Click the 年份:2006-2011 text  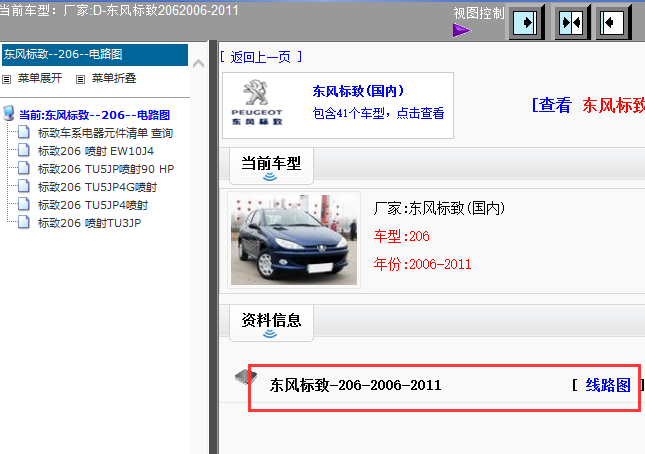coord(422,264)
